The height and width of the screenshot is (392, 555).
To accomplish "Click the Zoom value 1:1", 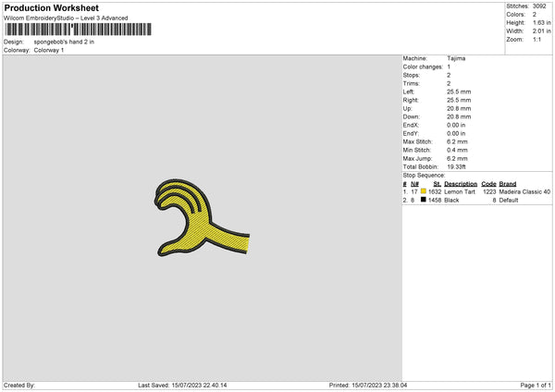I will (536, 39).
